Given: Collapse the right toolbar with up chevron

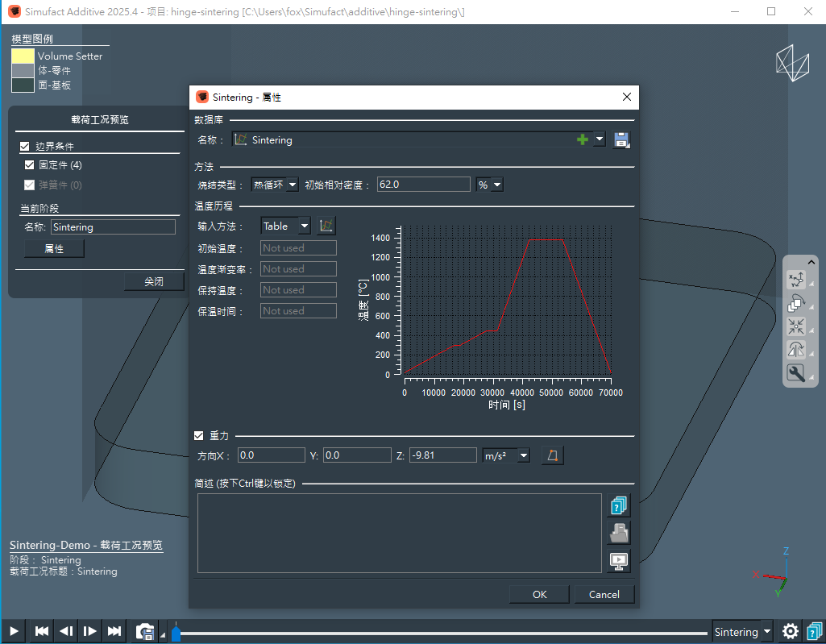Looking at the screenshot, I should click(x=811, y=262).
